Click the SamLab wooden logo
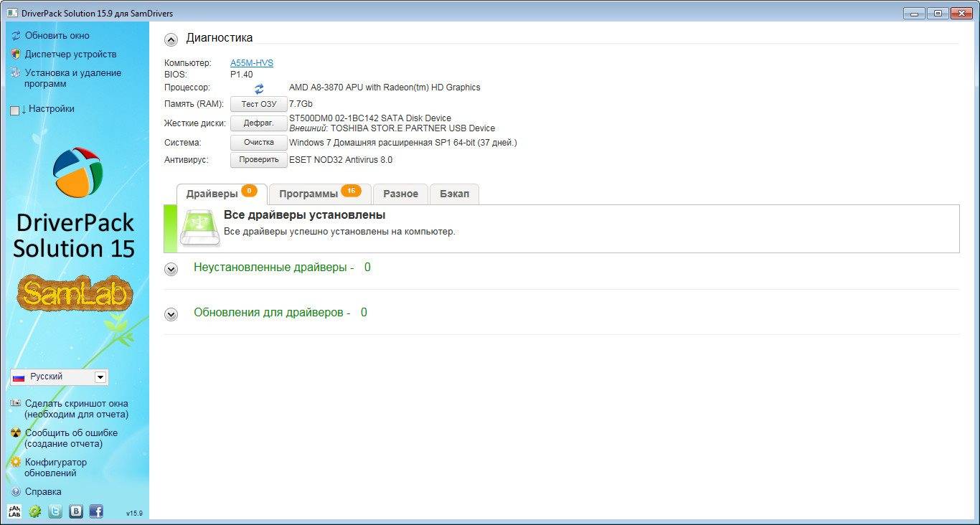Image resolution: width=980 pixels, height=525 pixels. 75,293
